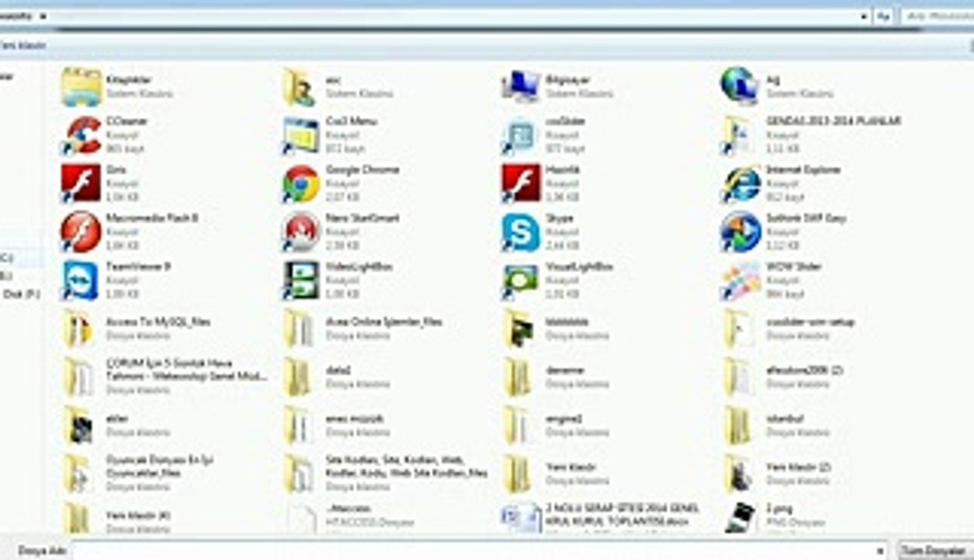Viewport: 974px width, 560px height.
Task: Select the CCleaner shortcut icon
Action: click(82, 135)
